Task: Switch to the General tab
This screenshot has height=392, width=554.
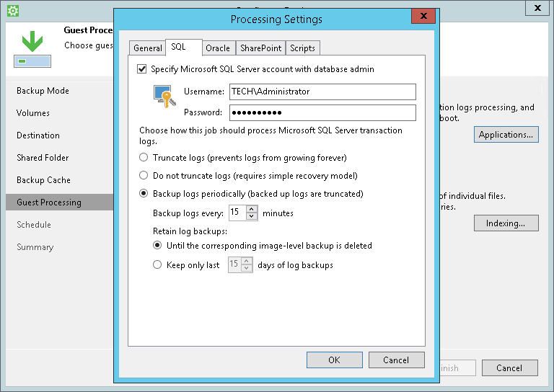Action: [147, 48]
